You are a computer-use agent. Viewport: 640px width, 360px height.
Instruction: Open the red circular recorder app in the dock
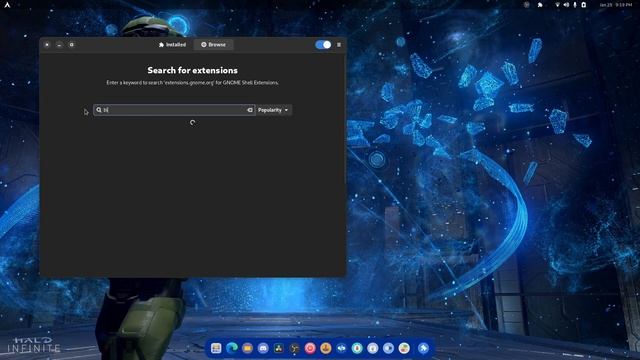tap(310, 348)
